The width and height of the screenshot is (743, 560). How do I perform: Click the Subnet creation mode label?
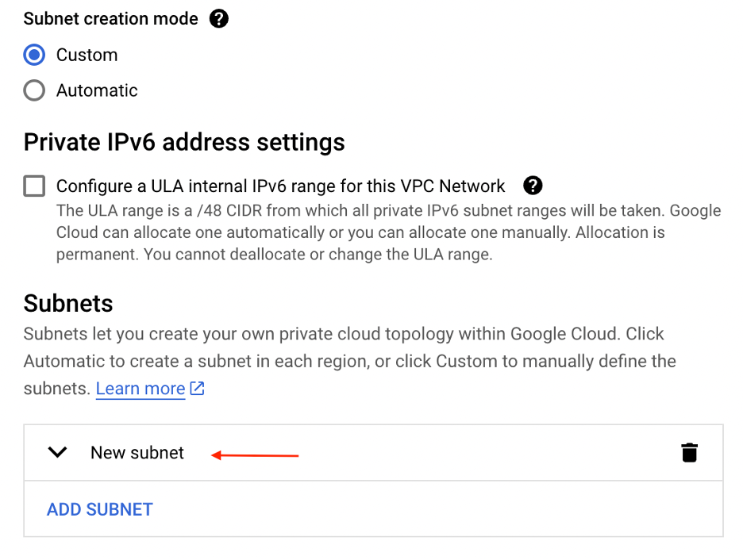pyautogui.click(x=111, y=19)
